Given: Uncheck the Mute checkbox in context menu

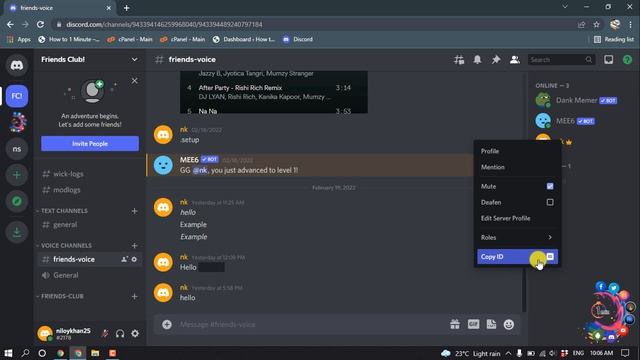Looking at the screenshot, I should click(550, 186).
